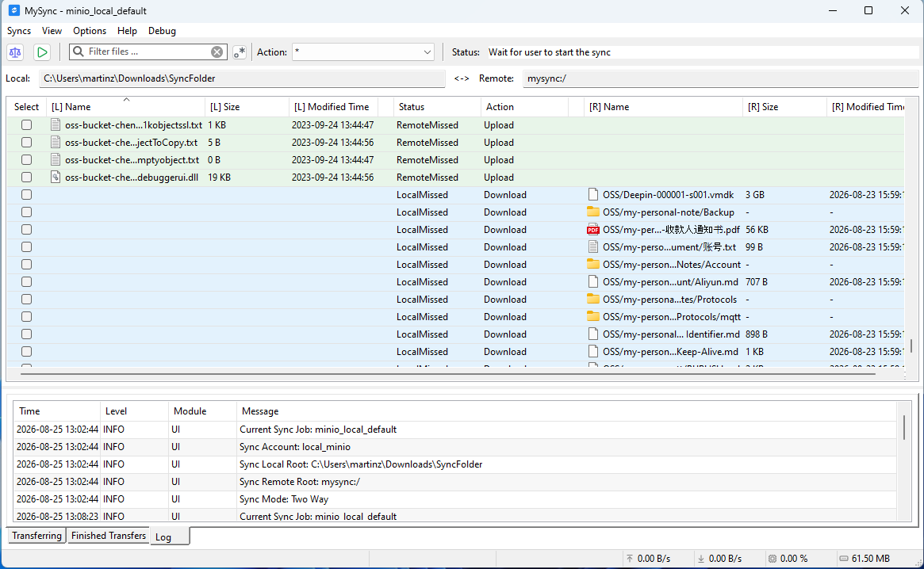Screen dimensions: 924x569
Task: Open the Options menu
Action: [x=90, y=31]
